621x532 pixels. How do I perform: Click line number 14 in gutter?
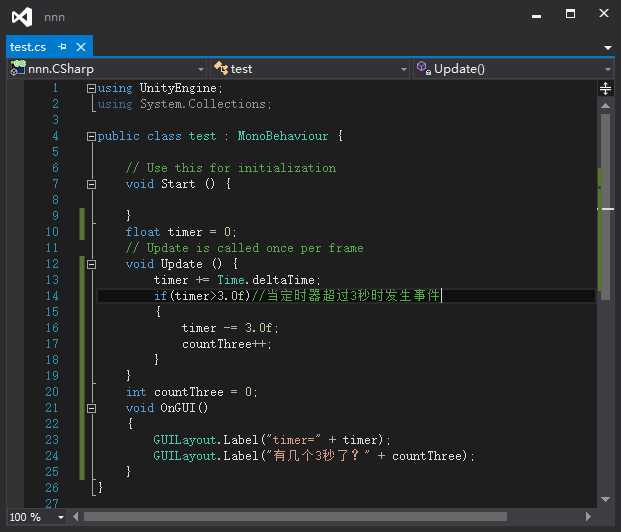point(52,296)
